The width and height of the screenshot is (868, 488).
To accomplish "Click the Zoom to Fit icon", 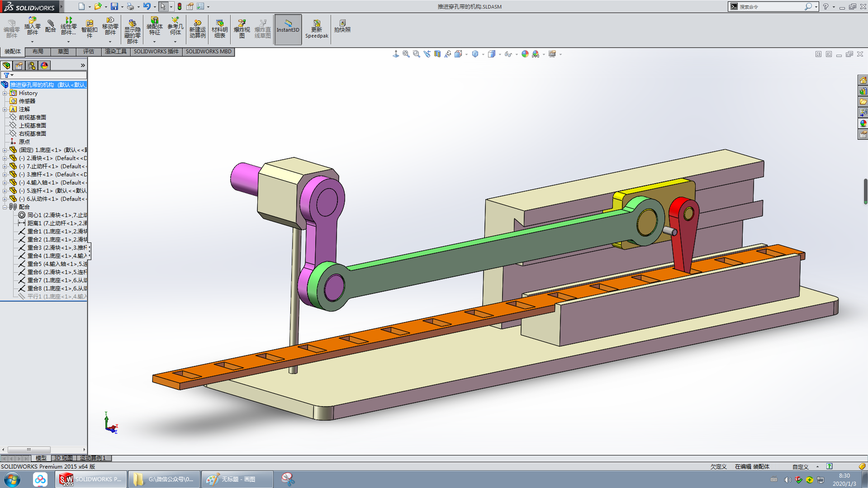I will click(x=406, y=54).
